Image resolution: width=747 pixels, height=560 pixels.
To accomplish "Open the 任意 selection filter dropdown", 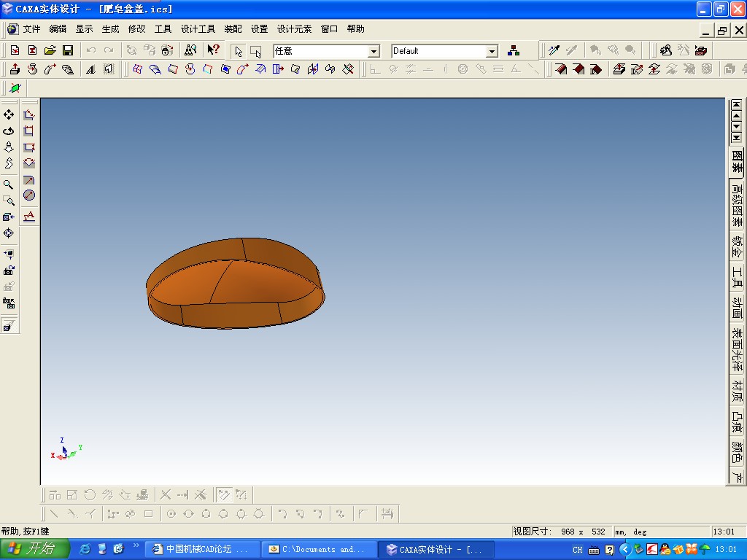I will click(374, 51).
